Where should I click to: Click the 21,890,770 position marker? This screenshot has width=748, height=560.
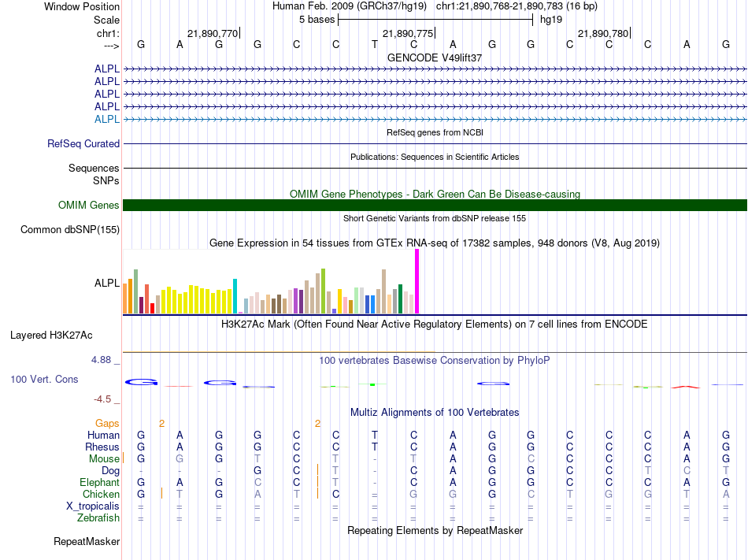pos(213,33)
